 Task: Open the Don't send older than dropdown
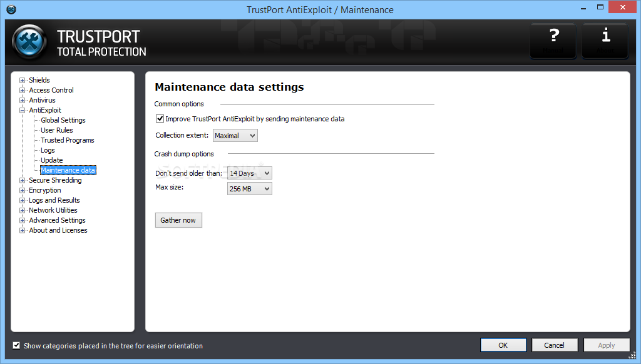[x=249, y=173]
